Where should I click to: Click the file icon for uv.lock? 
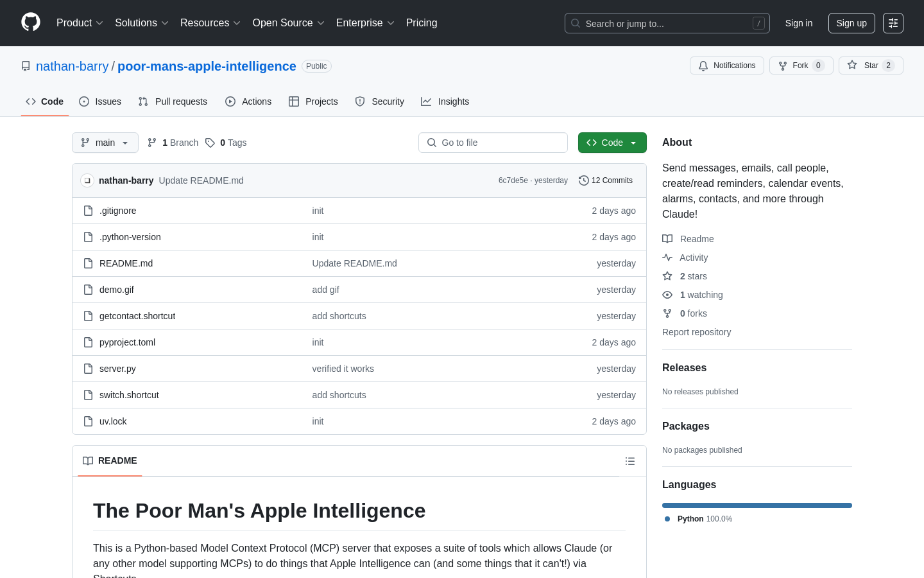[89, 421]
